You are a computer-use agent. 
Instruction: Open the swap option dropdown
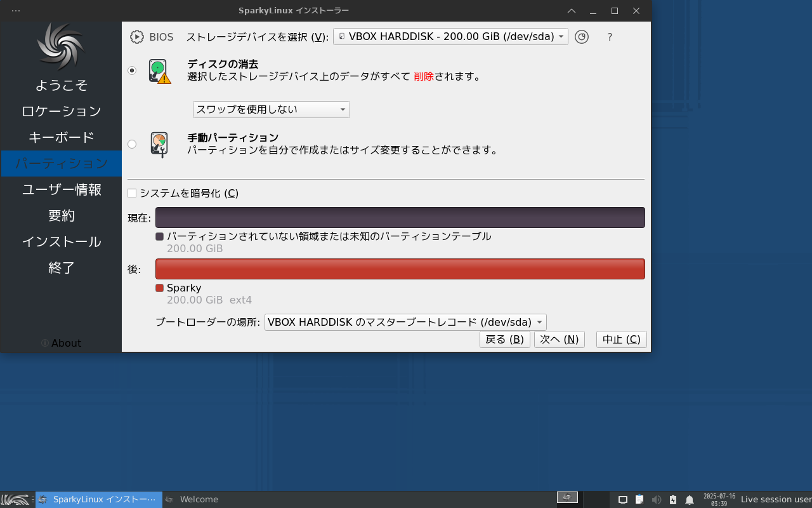272,109
